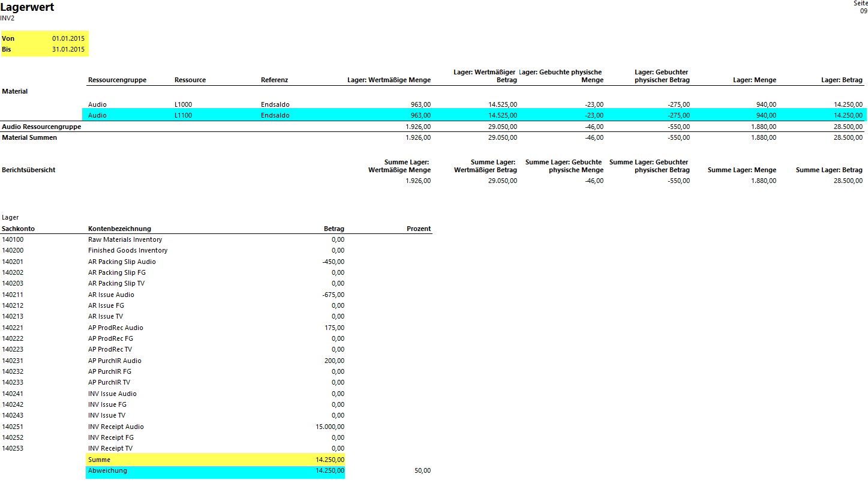The height and width of the screenshot is (483, 868).
Task: Select the AR Packing Slip Audio row
Action: pos(122,262)
